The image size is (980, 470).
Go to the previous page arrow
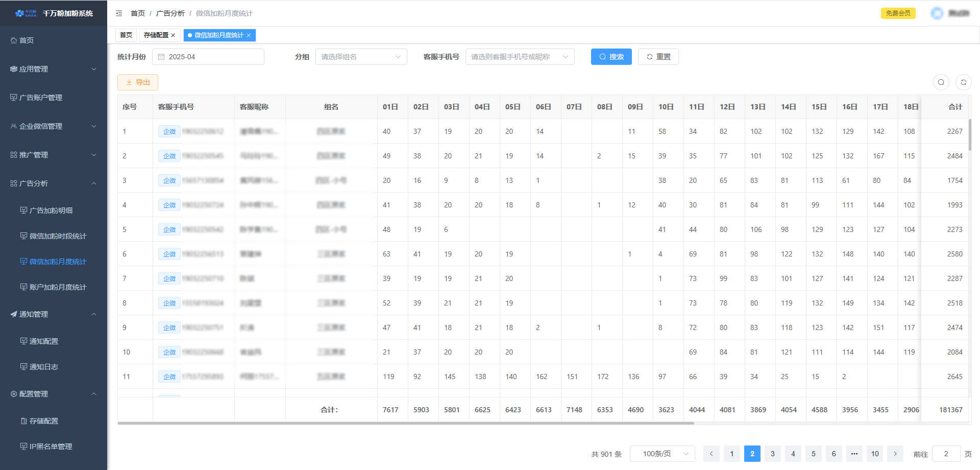(711, 454)
